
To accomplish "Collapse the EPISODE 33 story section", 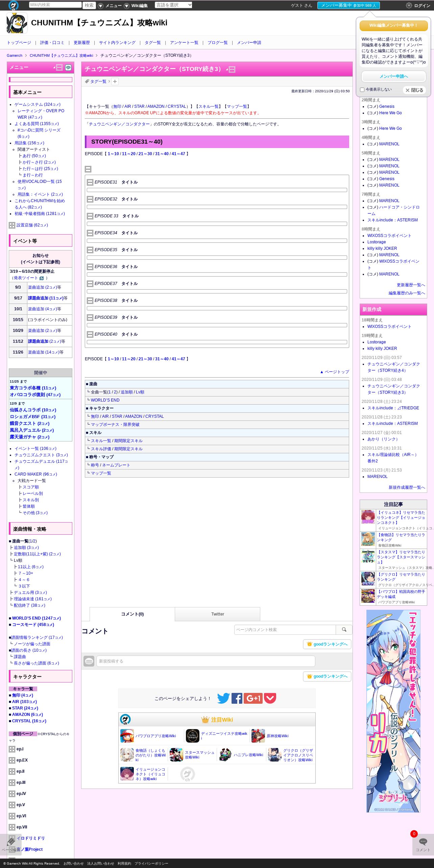I will click(x=90, y=216).
